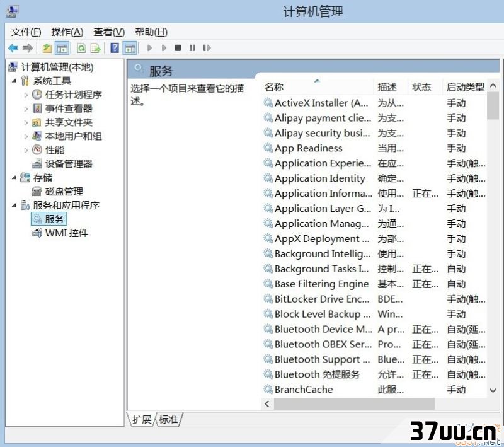Image resolution: width=504 pixels, height=447 pixels.
Task: Select the Alipay security business service
Action: coord(374,133)
